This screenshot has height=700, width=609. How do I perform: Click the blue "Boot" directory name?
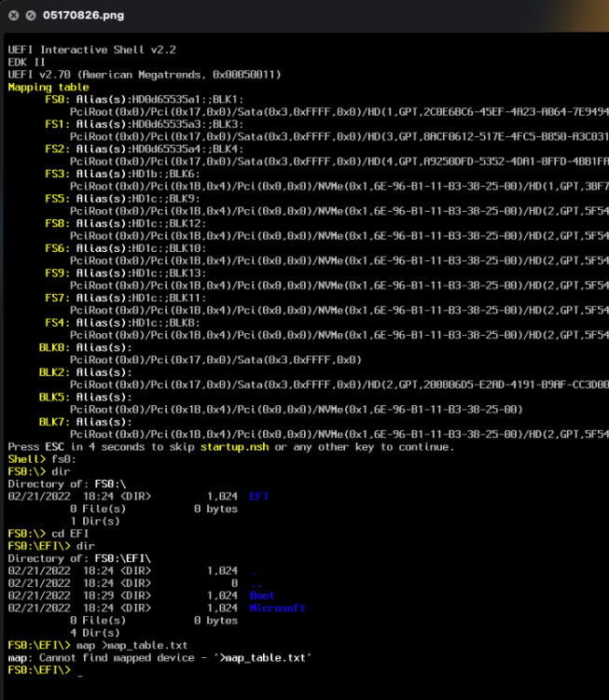(x=262, y=595)
